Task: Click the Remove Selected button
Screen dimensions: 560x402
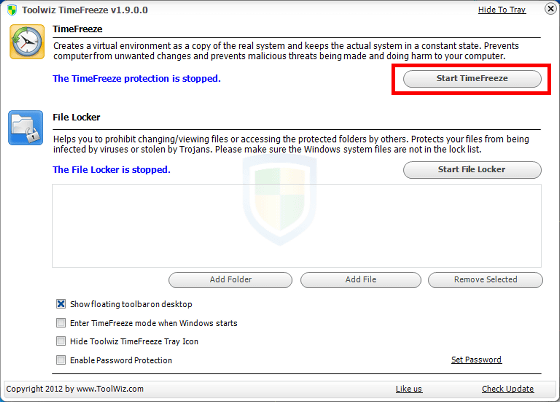Action: point(485,280)
